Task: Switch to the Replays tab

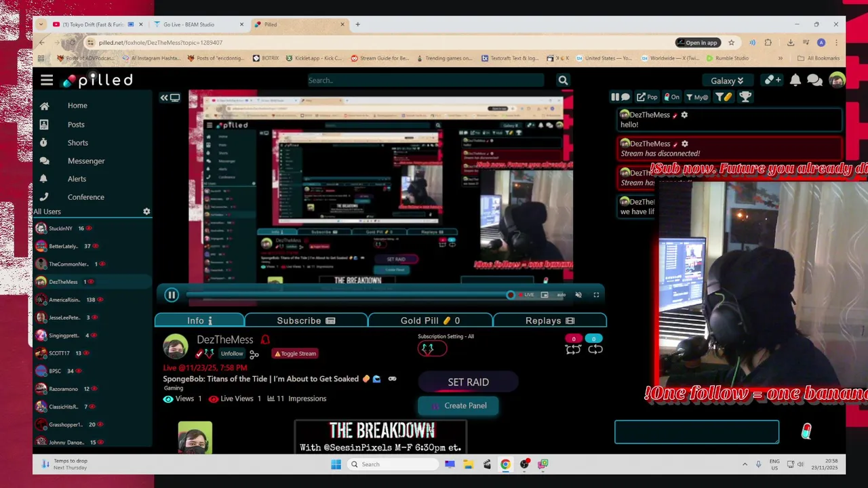Action: pyautogui.click(x=550, y=321)
